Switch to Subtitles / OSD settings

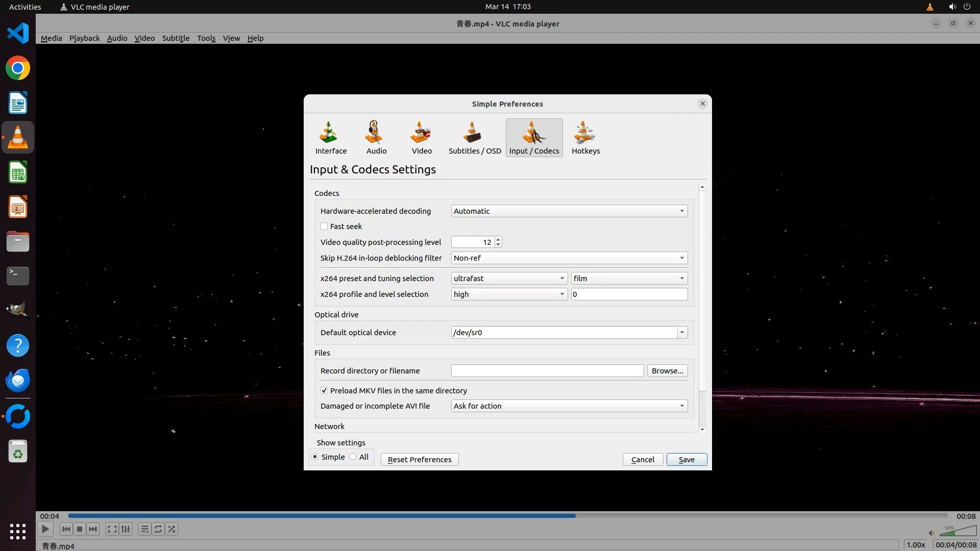(x=474, y=138)
